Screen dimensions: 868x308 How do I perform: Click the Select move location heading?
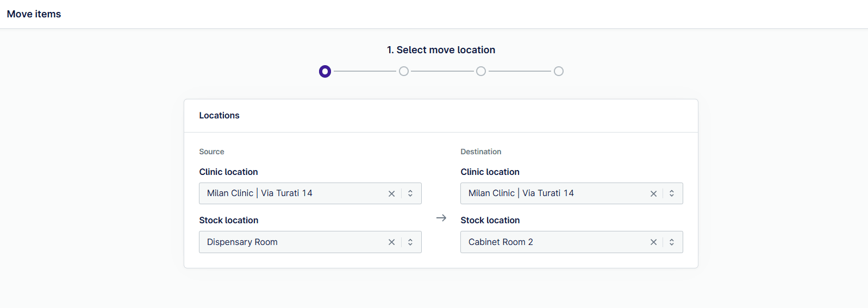click(441, 50)
